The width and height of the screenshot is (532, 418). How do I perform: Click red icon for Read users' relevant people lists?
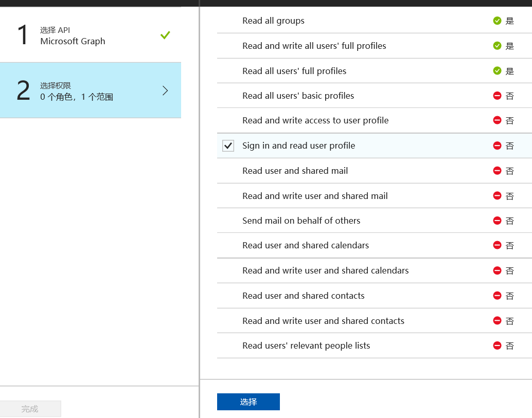tap(497, 346)
